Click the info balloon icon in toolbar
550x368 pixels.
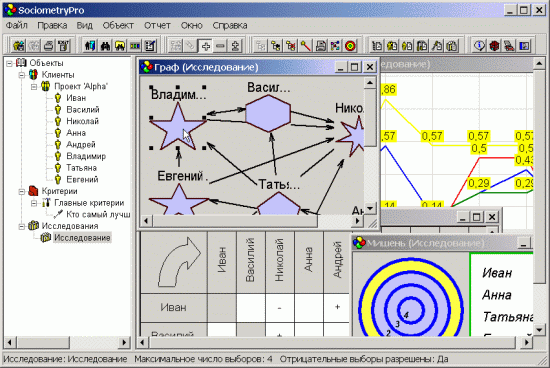(x=479, y=46)
